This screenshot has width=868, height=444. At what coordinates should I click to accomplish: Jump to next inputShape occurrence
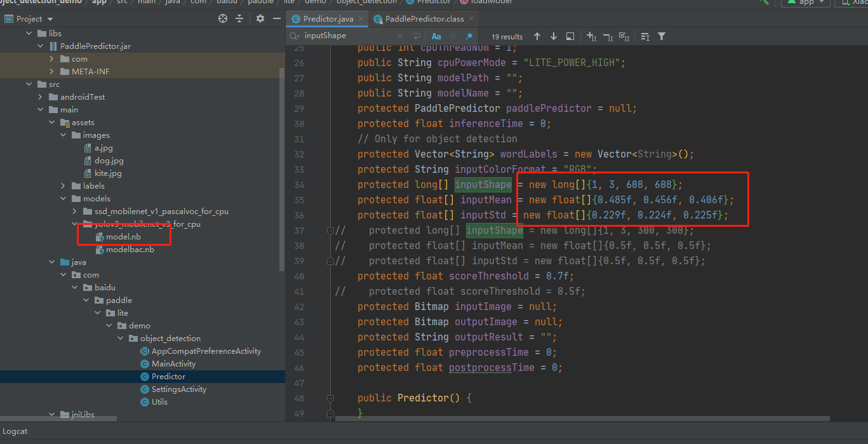click(x=552, y=36)
